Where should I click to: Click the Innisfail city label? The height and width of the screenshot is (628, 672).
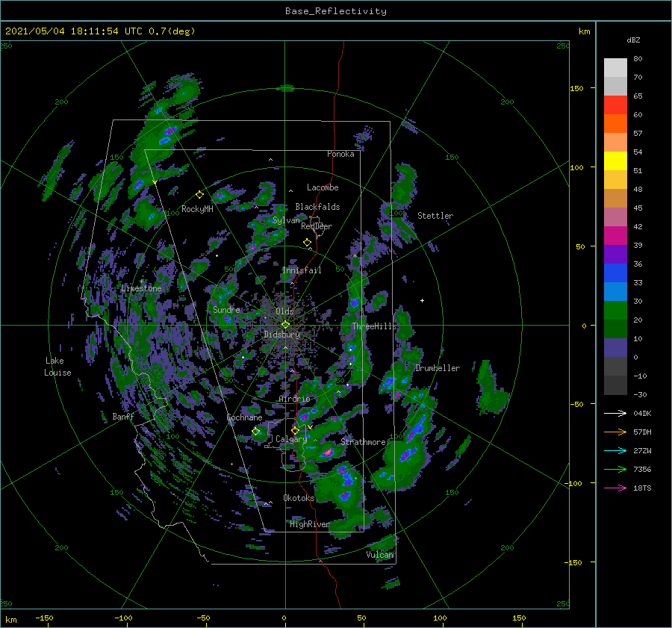tap(302, 270)
